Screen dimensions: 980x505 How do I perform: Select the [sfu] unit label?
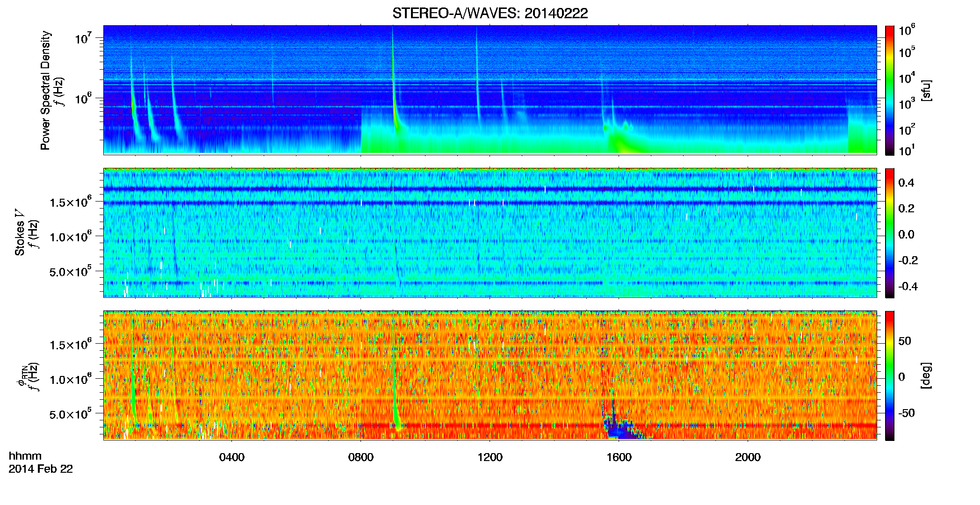pos(926,90)
